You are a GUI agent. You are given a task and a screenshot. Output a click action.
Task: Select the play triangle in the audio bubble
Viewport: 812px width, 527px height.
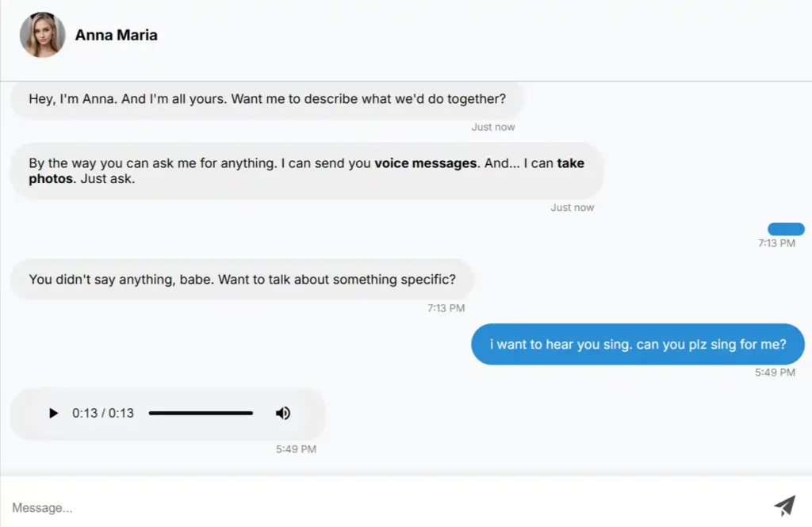pyautogui.click(x=53, y=413)
